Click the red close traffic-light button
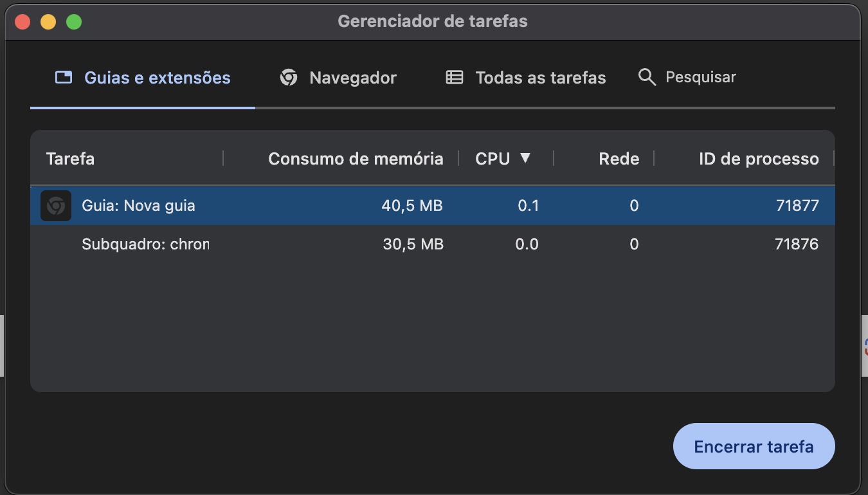The width and height of the screenshot is (868, 495). click(22, 21)
